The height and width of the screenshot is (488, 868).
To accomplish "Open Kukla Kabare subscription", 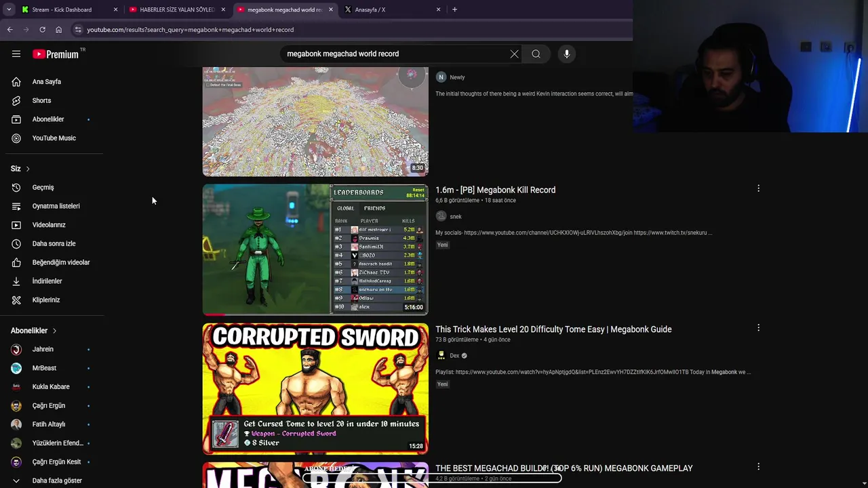I will pyautogui.click(x=51, y=387).
